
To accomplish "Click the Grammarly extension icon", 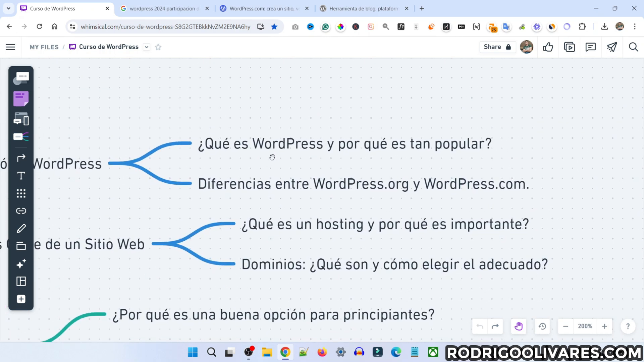I will 325,27.
